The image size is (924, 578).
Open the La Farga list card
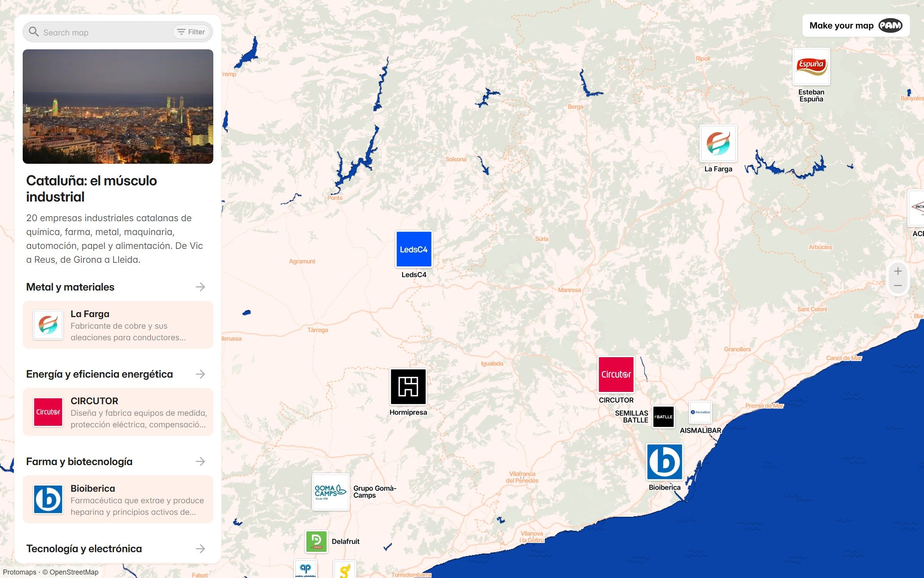pos(118,325)
